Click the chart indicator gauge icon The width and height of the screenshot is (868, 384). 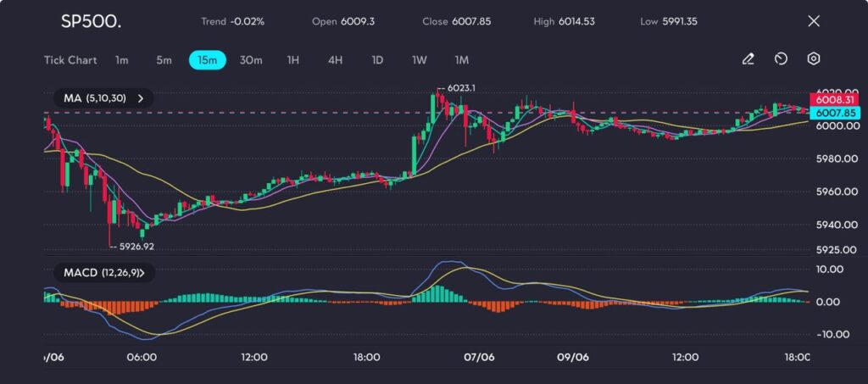781,59
